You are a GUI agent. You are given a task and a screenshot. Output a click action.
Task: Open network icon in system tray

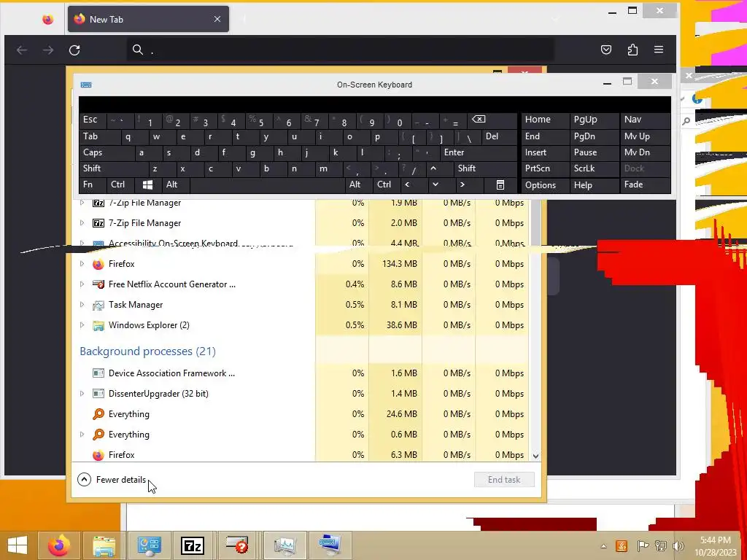coord(661,546)
